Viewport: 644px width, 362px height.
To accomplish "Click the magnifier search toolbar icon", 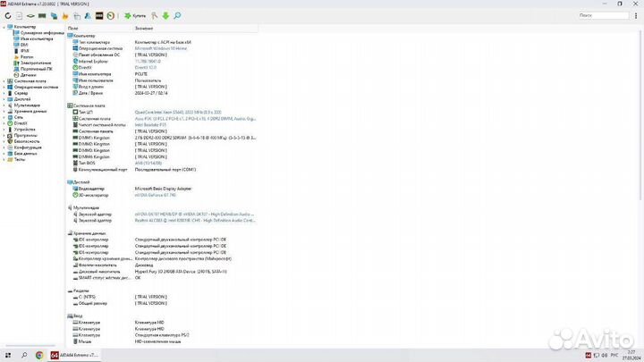I will (177, 15).
